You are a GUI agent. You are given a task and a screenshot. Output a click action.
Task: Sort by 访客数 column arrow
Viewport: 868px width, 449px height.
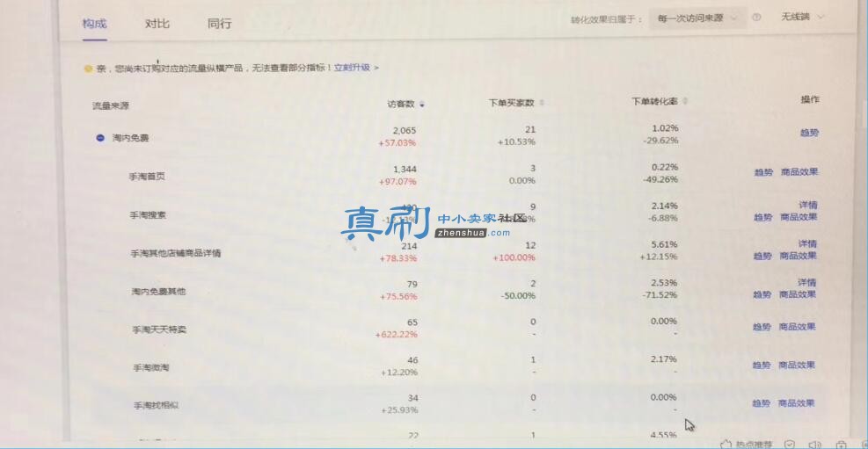pyautogui.click(x=422, y=104)
